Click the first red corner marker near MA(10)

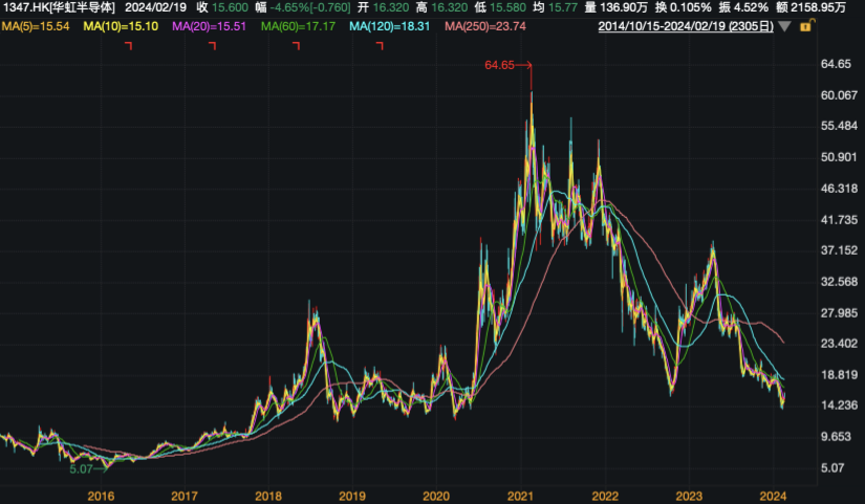coord(129,46)
